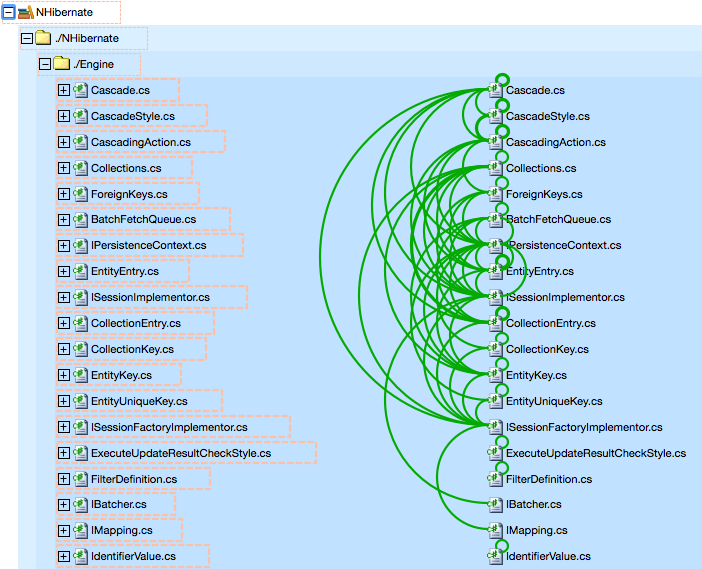Click ForeignKeys.cs file icon in left tree

[x=80, y=194]
